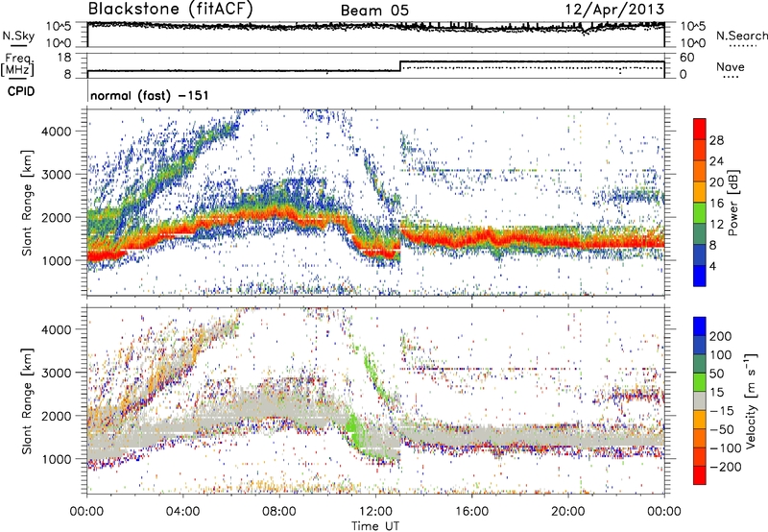Select the date text "12/Apr/2013"
Viewport: 768px width, 532px height.
(x=615, y=10)
